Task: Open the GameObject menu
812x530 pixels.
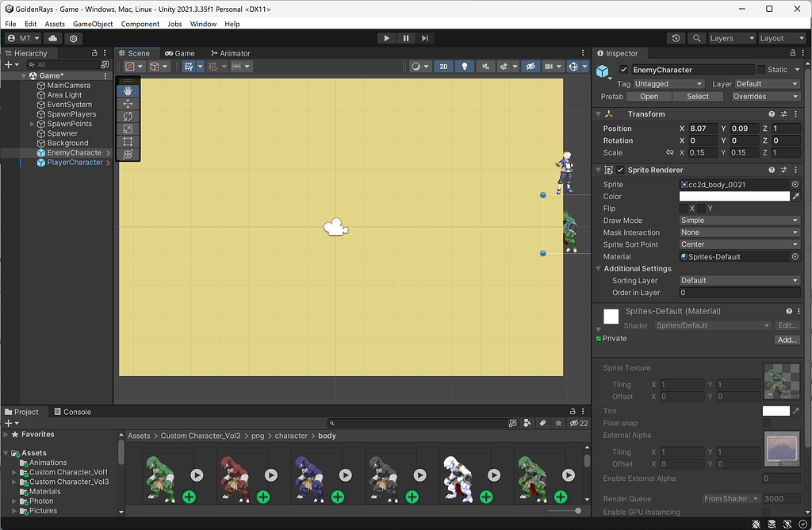Action: (93, 24)
